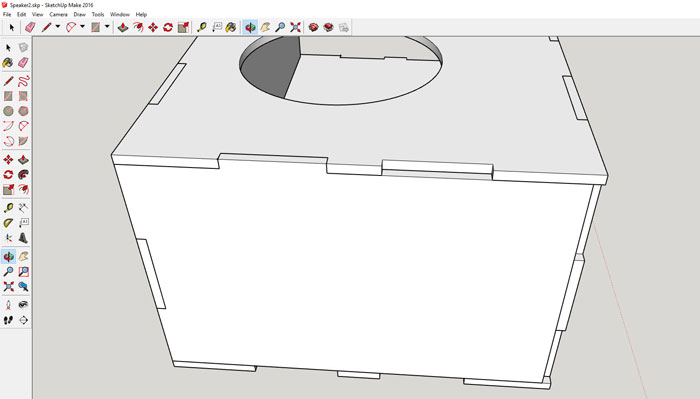The image size is (700, 399).
Task: Select Offset in the Large Tool Set
Action: point(23,190)
